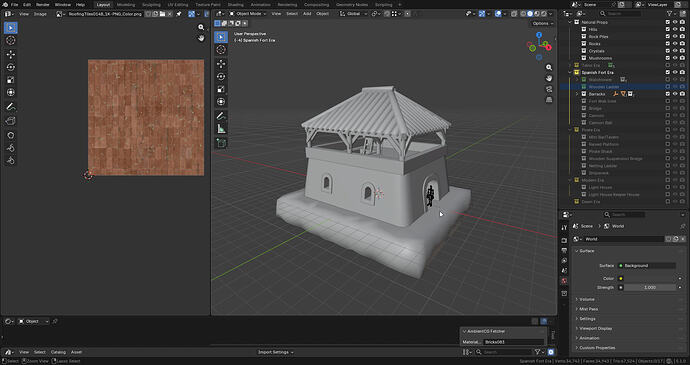
Task: Open the World properties tab
Action: pyautogui.click(x=565, y=281)
